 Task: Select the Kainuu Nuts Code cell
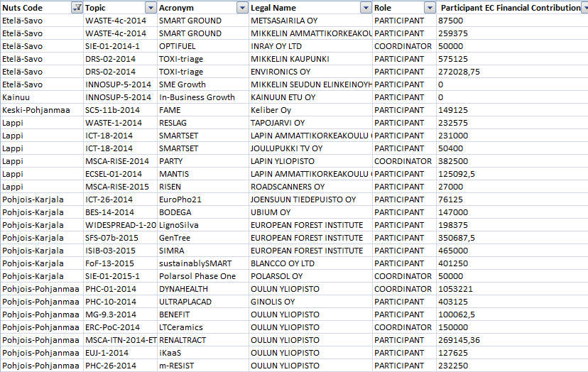click(x=42, y=97)
